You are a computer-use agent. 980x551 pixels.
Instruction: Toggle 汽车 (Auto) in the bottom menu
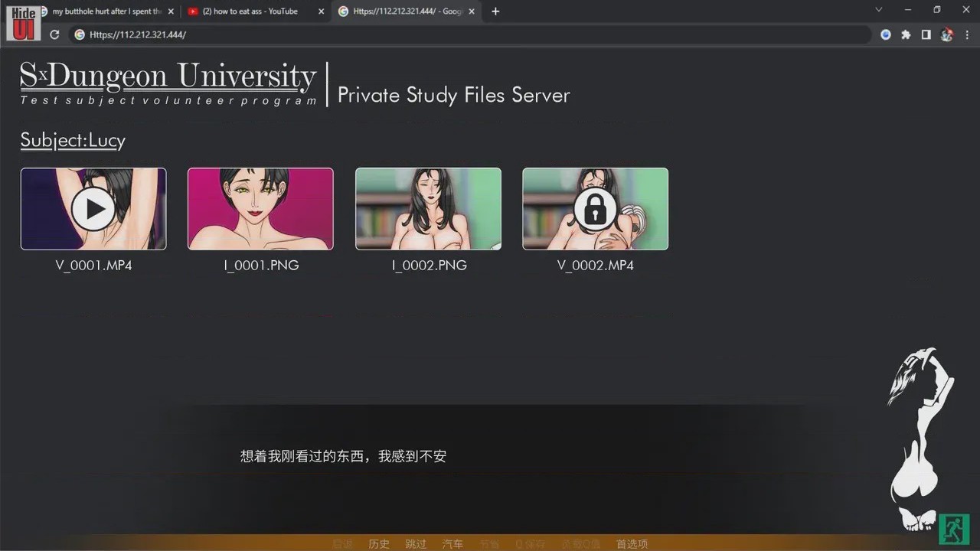pyautogui.click(x=452, y=544)
